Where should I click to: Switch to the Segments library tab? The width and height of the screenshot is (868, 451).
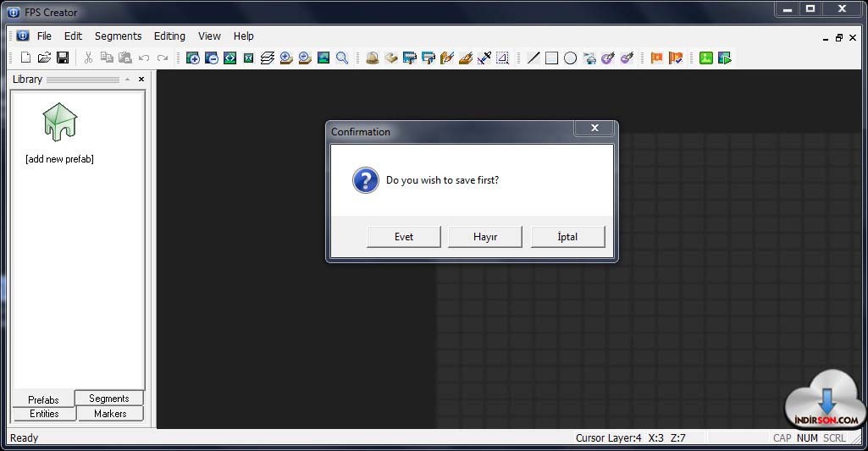pos(109,399)
